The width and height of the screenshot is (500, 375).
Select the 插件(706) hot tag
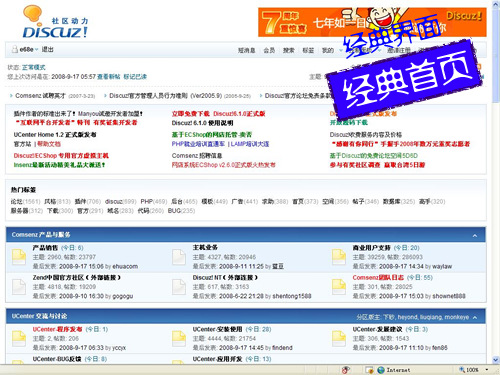tap(88, 202)
